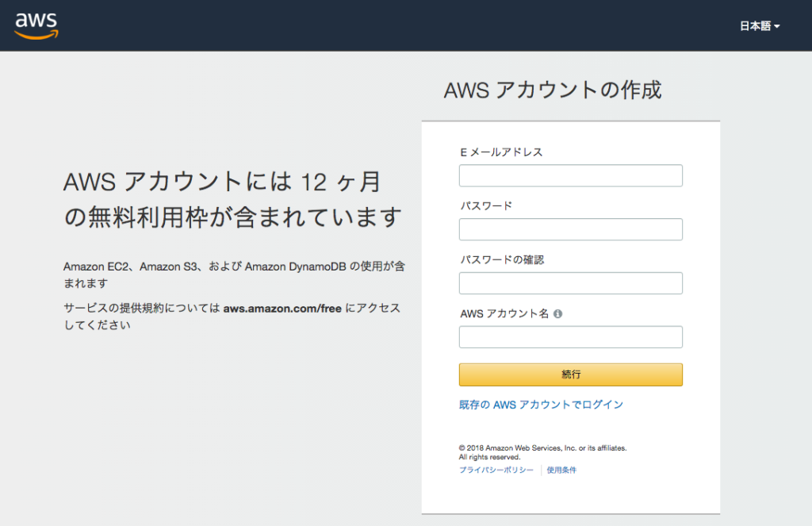Click the aws.amazon.com/free bold text
Viewport: 812px width, 526px height.
282,309
